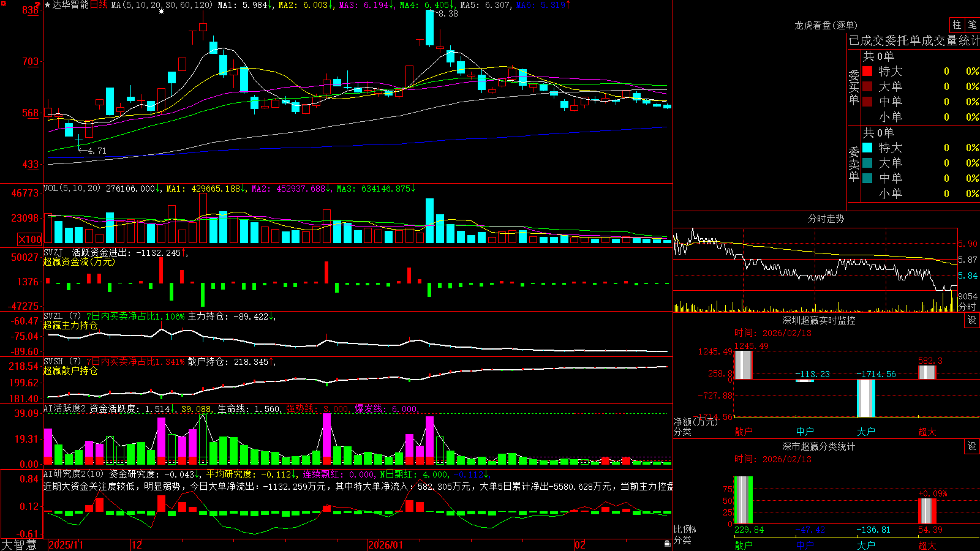Switch 龙虎看盘 to 柱 bar view
The image size is (980, 551).
tap(957, 24)
